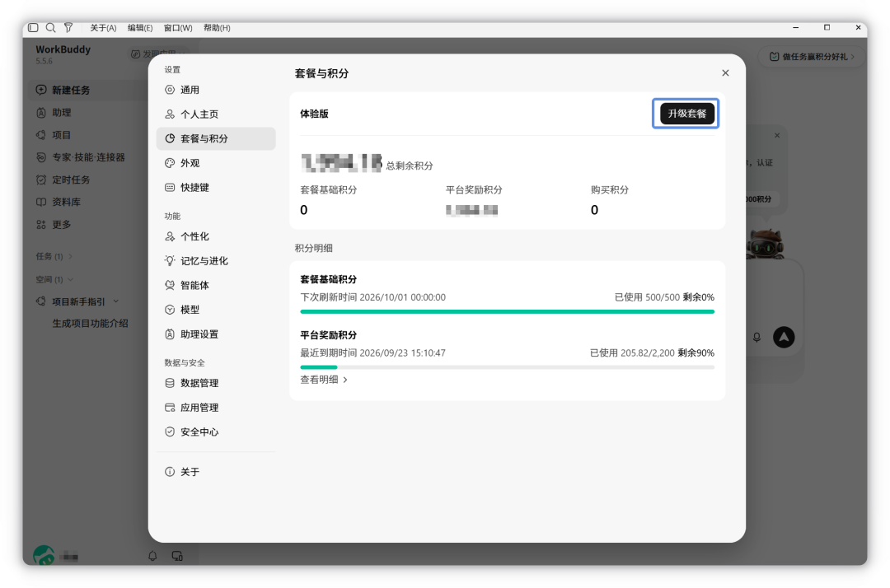Click the sidebar toggle icon in title bar
The image size is (890, 588).
(x=34, y=27)
